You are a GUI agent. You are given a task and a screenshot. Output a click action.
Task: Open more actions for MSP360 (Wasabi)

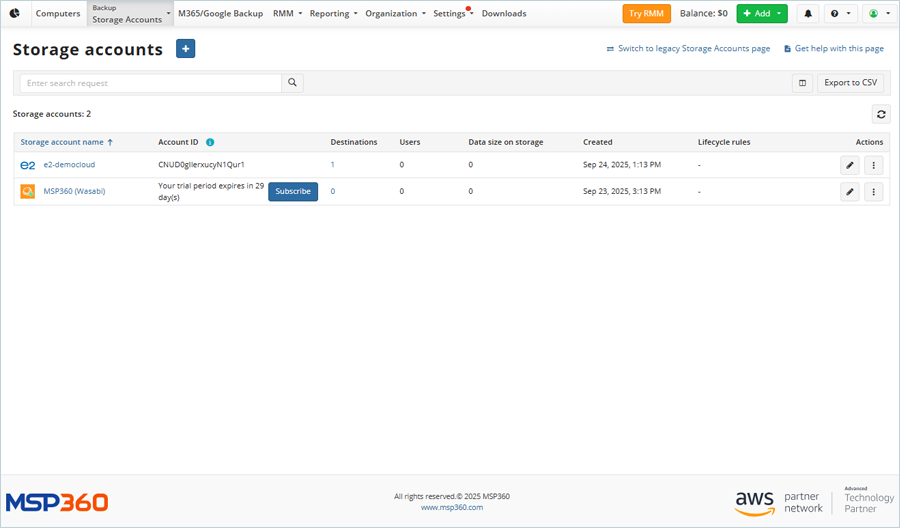coord(874,191)
